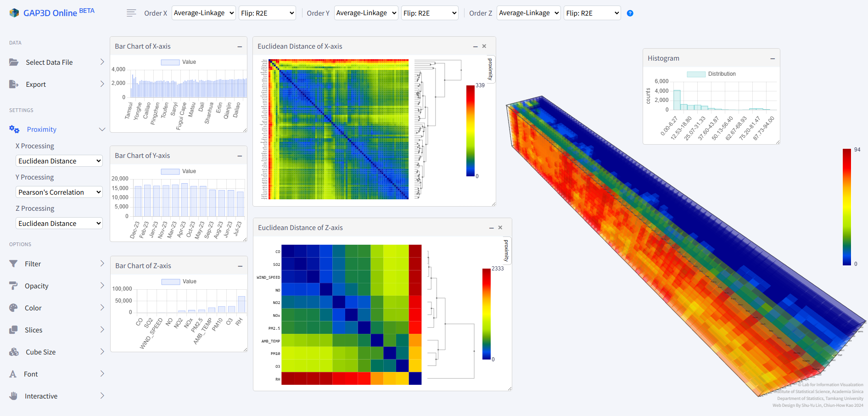
Task: Click the Color palette icon
Action: 14,308
